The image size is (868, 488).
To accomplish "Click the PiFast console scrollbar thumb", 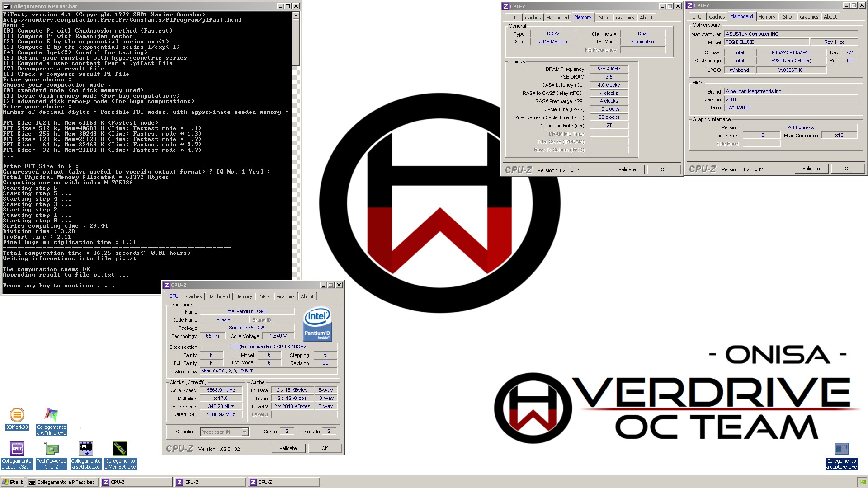I will [x=296, y=42].
